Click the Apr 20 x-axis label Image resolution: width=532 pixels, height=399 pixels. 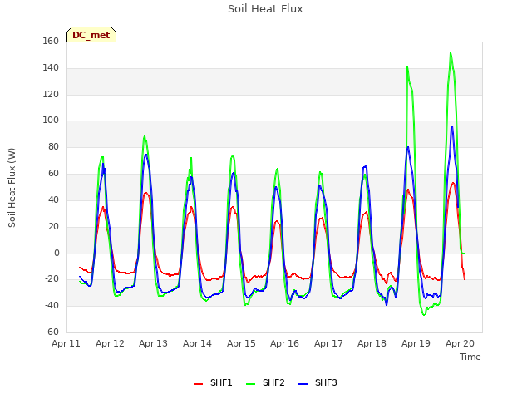pos(460,343)
